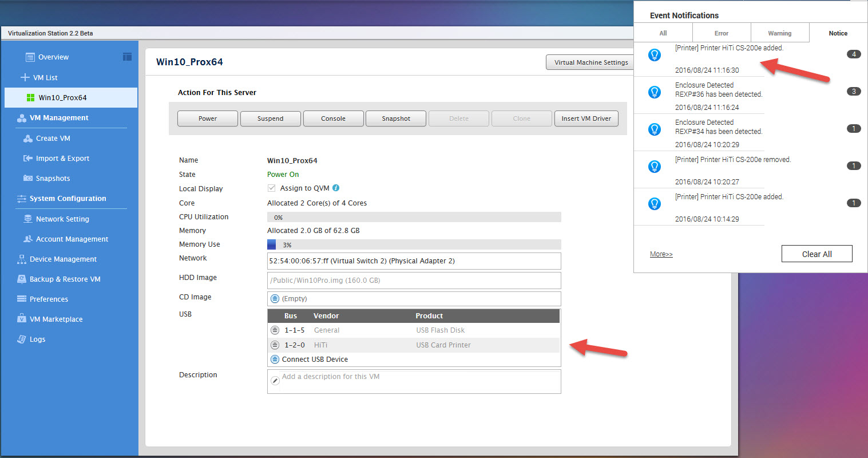The height and width of the screenshot is (458, 868).
Task: Switch to the Warning notifications tab
Action: point(779,33)
